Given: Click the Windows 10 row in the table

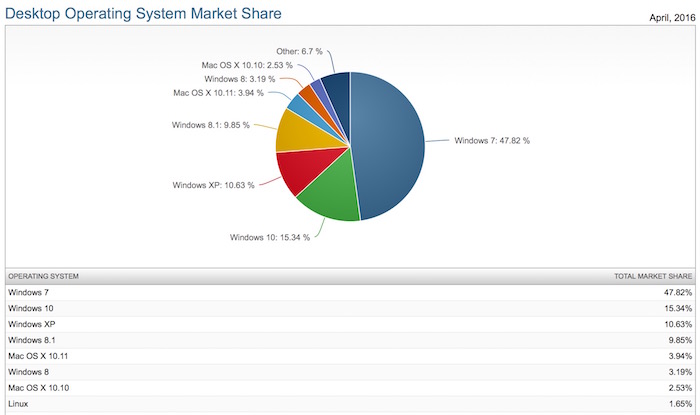Looking at the screenshot, I should point(350,309).
